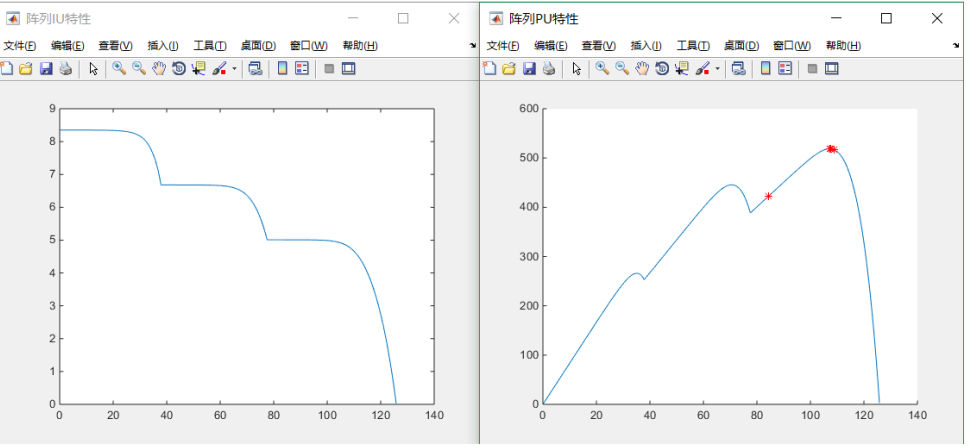
Task: Dock 阵列PU特性 figure using corner arrow
Action: point(957,46)
